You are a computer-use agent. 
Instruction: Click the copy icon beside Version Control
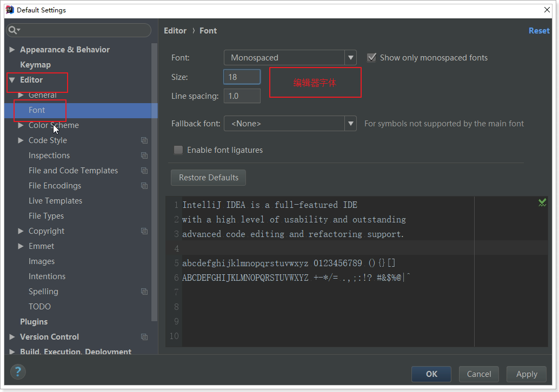[144, 337]
